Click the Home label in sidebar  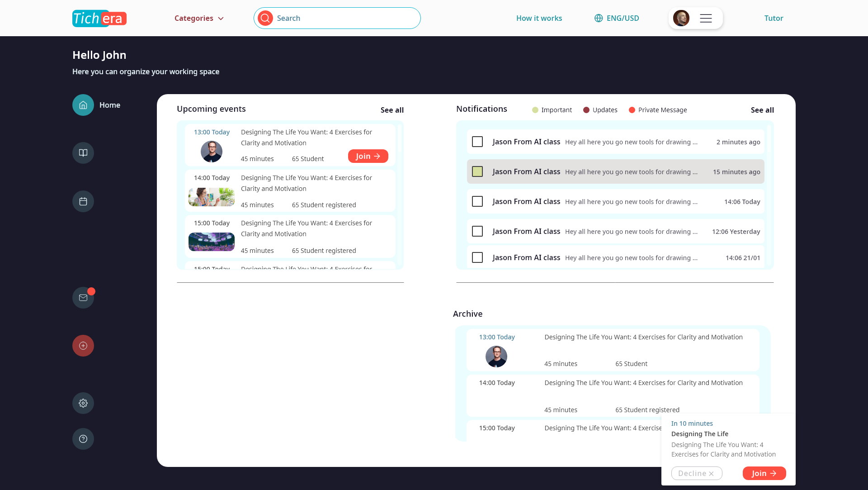[110, 105]
